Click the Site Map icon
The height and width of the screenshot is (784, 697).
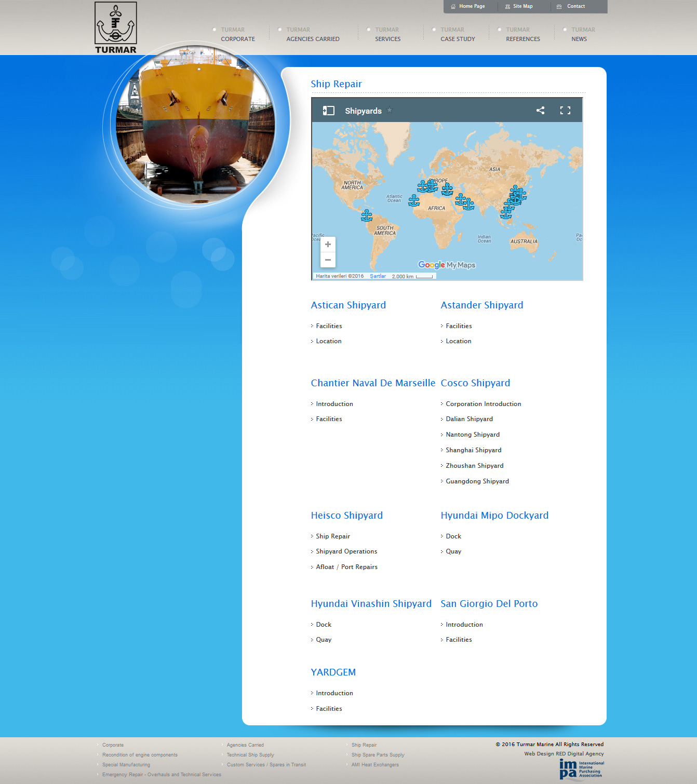coord(507,6)
